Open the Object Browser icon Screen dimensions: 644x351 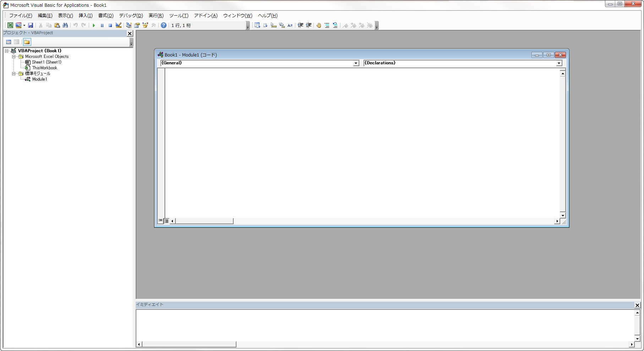145,25
